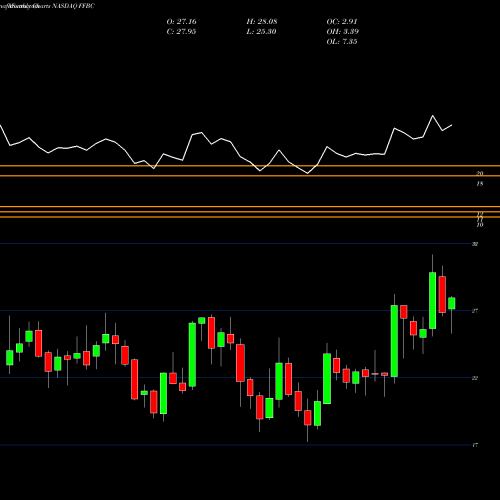Click the last green candlestick on the chart
500x500 pixels.
pos(452,303)
